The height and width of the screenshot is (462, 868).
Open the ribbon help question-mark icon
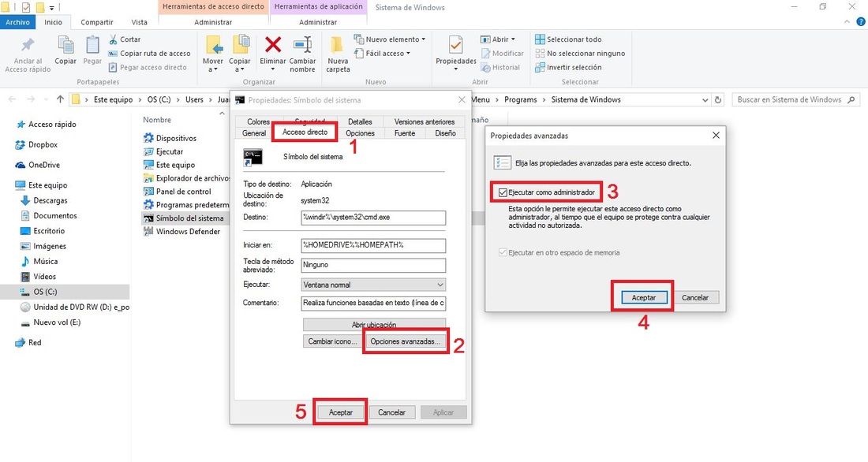coord(861,22)
